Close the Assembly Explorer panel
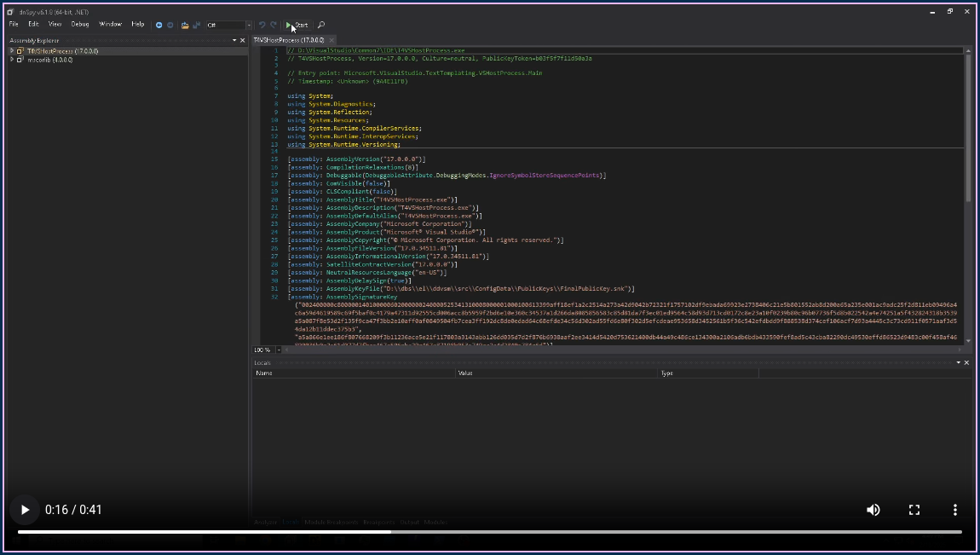Screen dimensions: 980x555 [x=243, y=40]
